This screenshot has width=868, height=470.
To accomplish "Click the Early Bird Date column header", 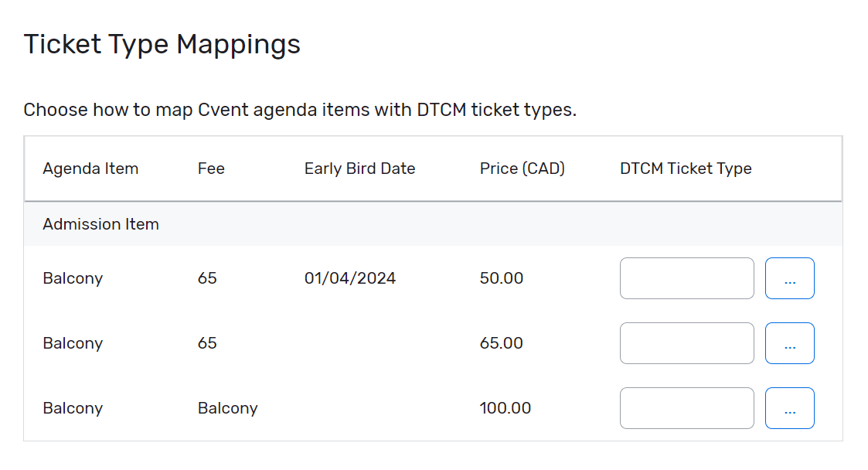I will 359,168.
